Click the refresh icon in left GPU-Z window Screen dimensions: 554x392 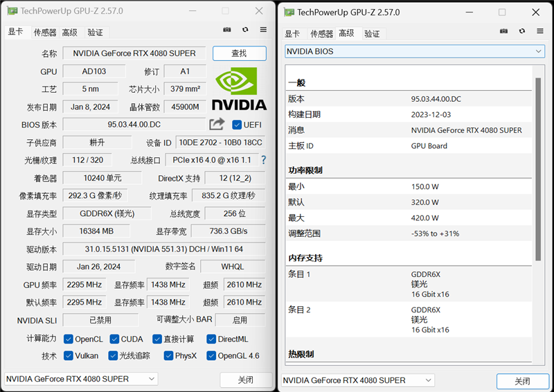(245, 30)
